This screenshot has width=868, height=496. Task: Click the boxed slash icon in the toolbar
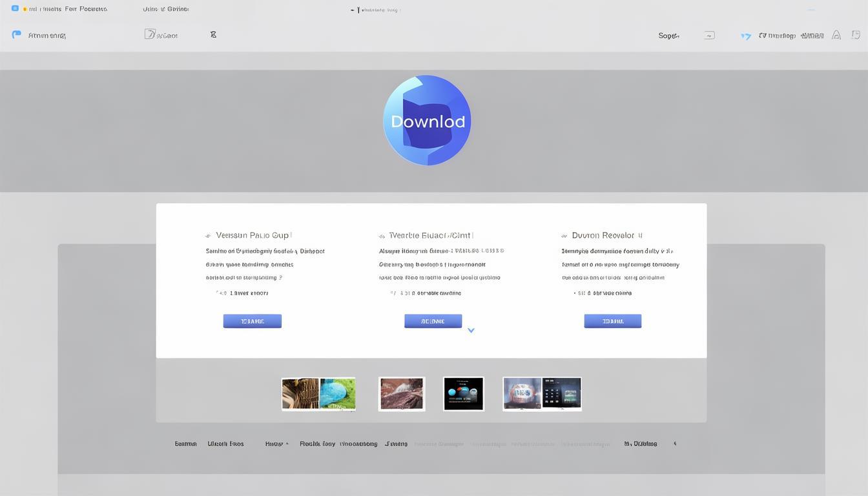tap(150, 35)
